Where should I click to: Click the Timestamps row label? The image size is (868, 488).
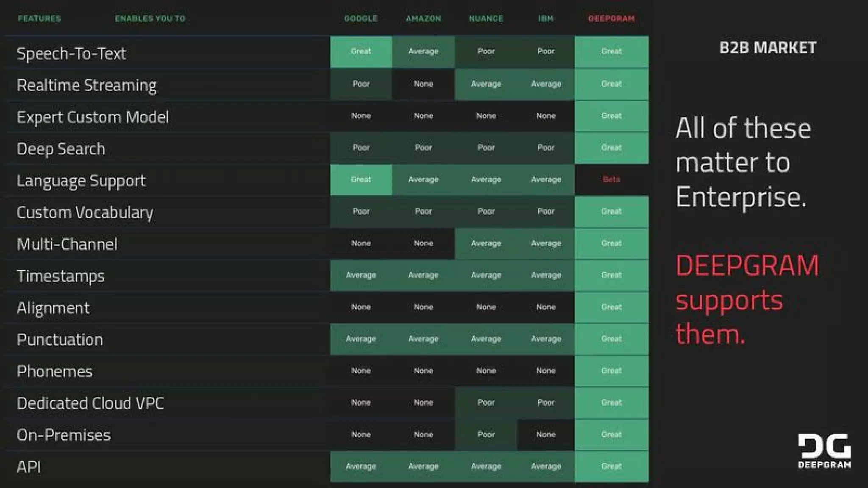tap(61, 276)
